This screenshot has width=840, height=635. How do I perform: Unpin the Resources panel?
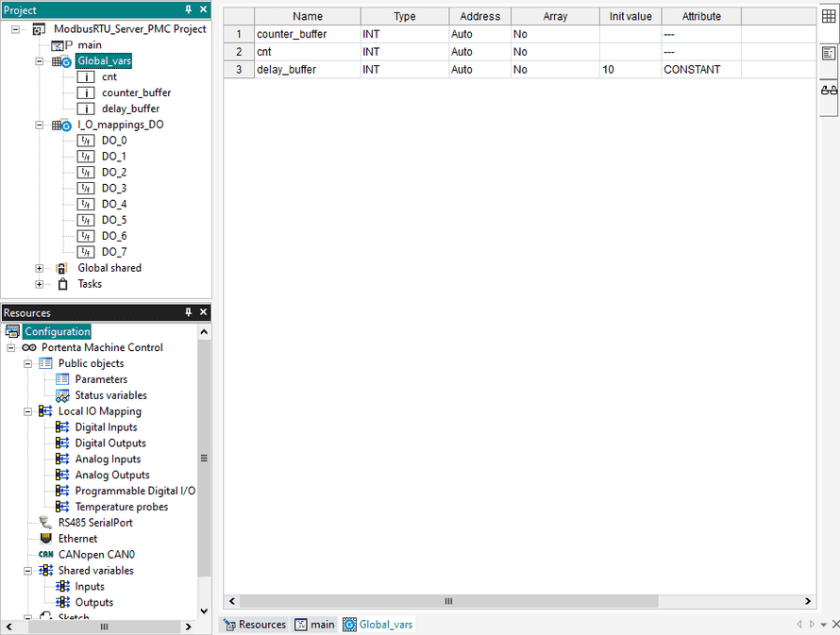coord(187,311)
